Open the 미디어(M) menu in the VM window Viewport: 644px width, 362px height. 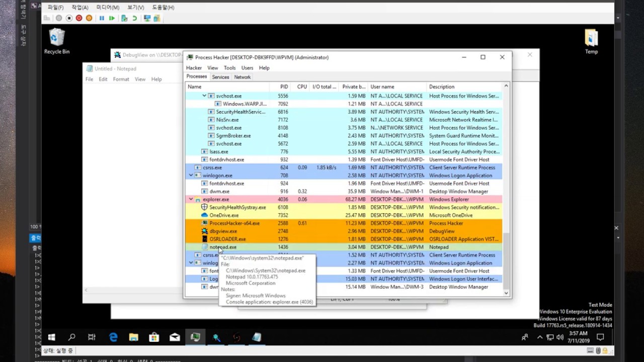point(108,8)
